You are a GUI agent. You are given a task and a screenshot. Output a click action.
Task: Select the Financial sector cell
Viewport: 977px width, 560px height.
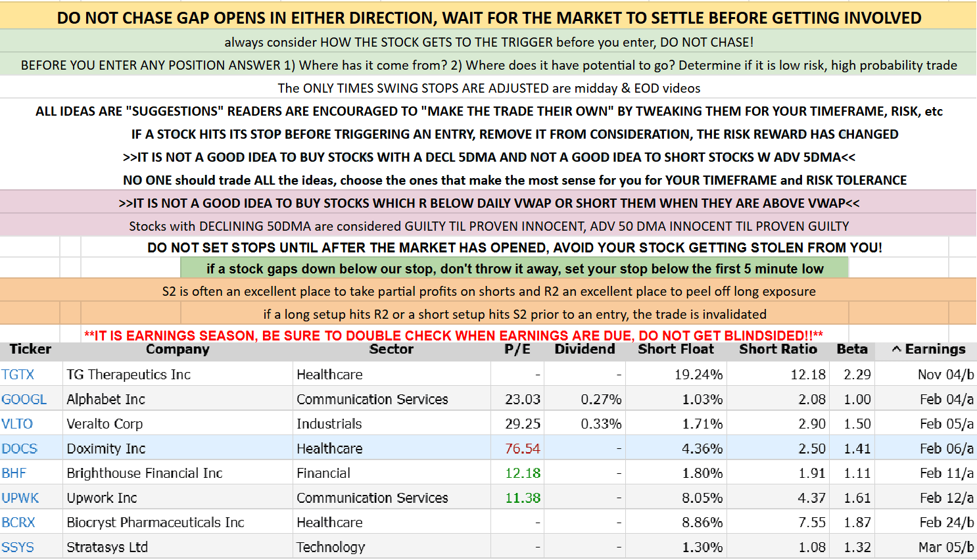pyautogui.click(x=392, y=473)
